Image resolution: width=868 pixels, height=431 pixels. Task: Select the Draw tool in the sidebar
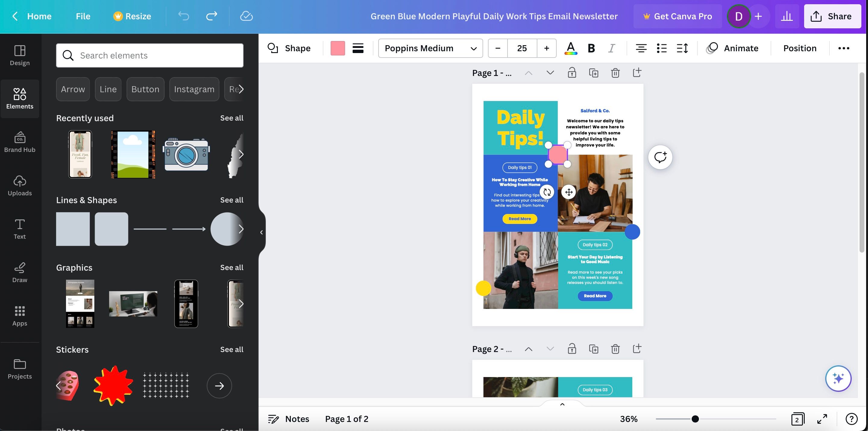tap(20, 272)
